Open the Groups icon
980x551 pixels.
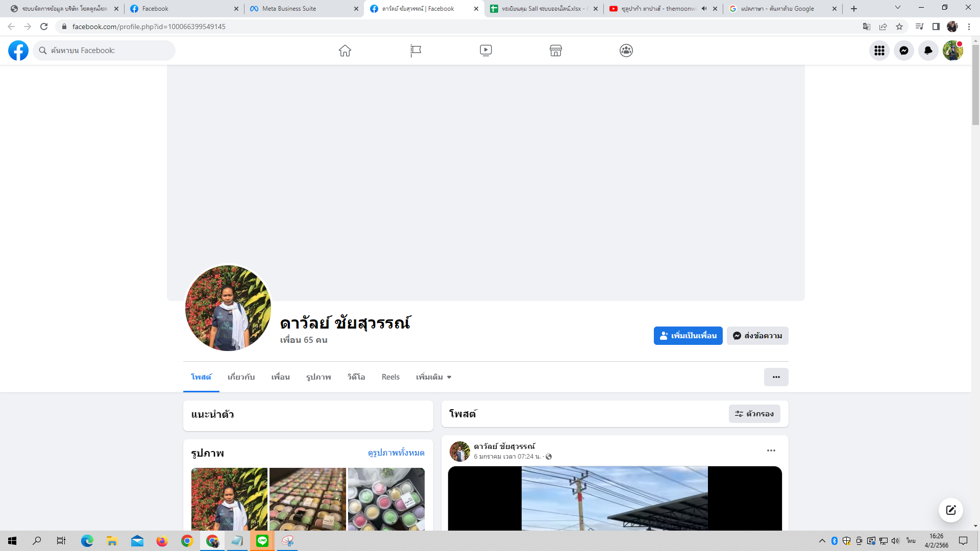point(626,51)
